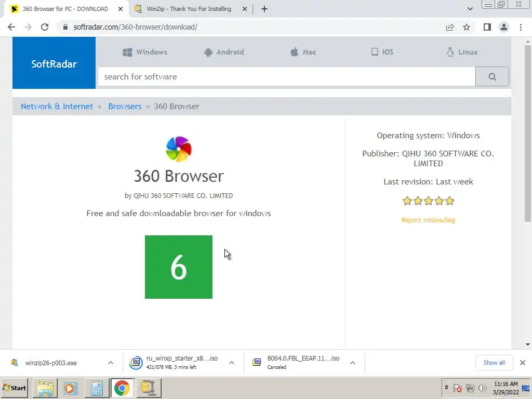Image resolution: width=532 pixels, height=399 pixels.
Task: Click the address bar URL
Action: (136, 27)
